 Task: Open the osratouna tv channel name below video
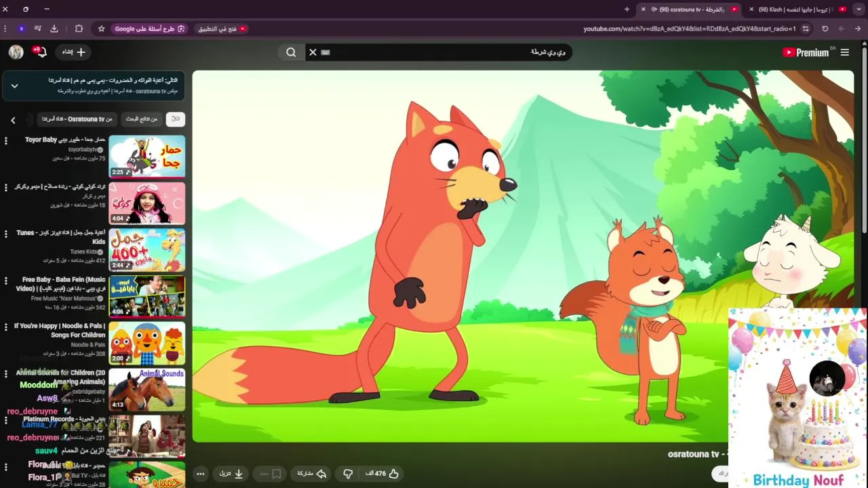pos(693,454)
